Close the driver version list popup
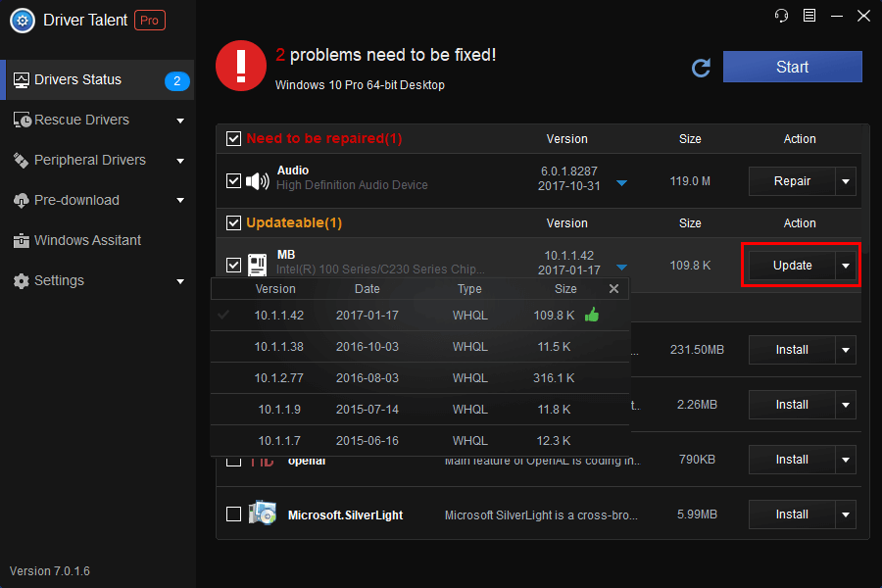 613,289
